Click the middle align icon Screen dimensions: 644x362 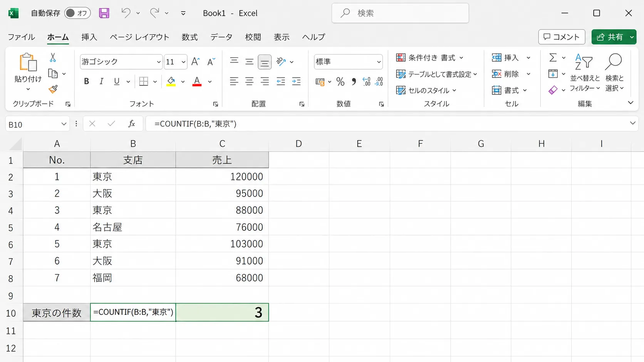[249, 61]
